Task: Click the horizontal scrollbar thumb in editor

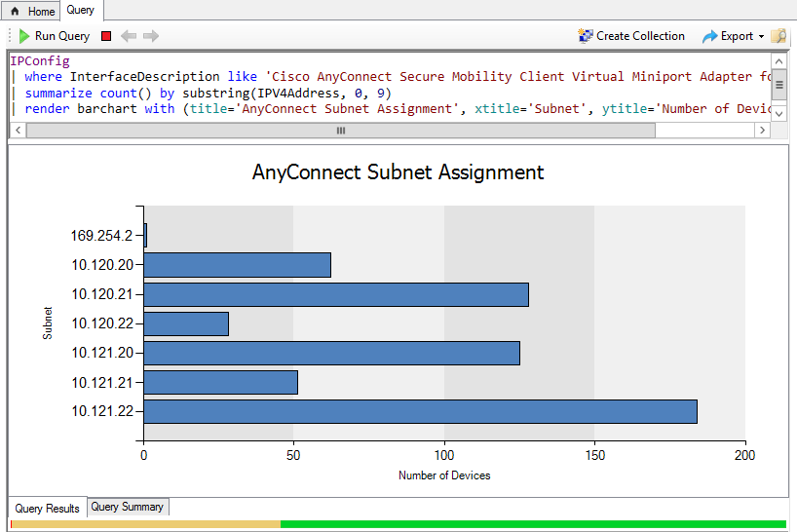Action: (x=341, y=131)
